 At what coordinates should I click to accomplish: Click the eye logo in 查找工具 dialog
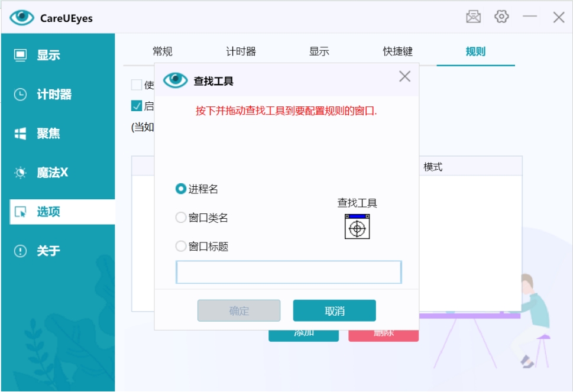176,80
